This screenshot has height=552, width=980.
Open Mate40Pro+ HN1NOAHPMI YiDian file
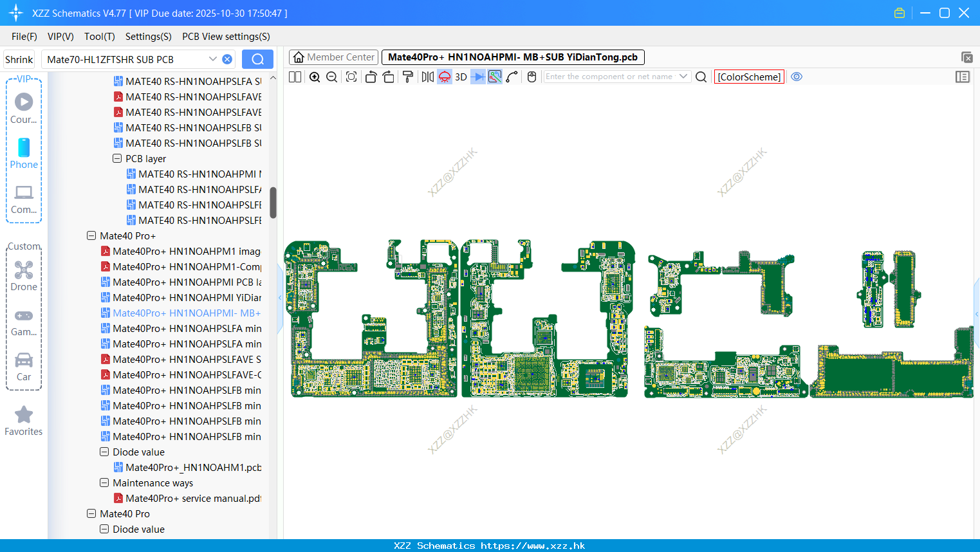pyautogui.click(x=181, y=297)
